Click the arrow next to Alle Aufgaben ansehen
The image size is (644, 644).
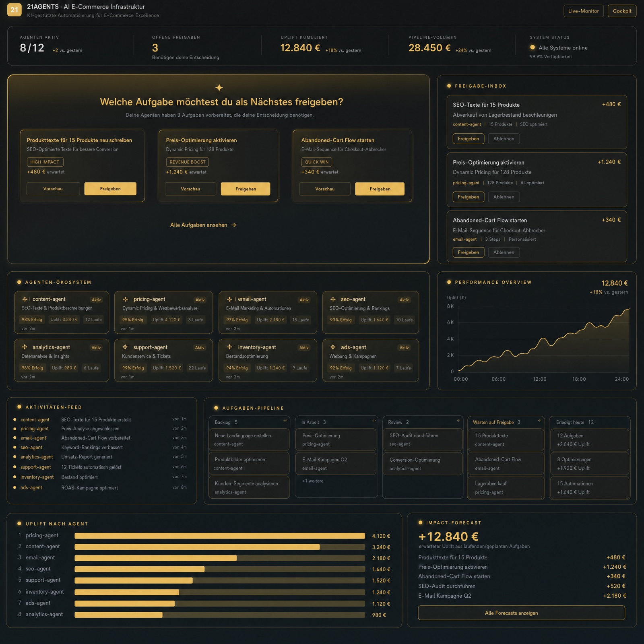click(233, 225)
